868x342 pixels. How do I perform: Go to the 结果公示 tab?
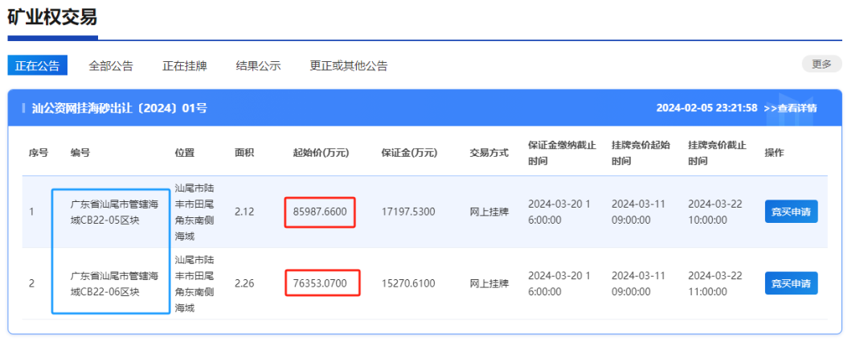click(258, 66)
